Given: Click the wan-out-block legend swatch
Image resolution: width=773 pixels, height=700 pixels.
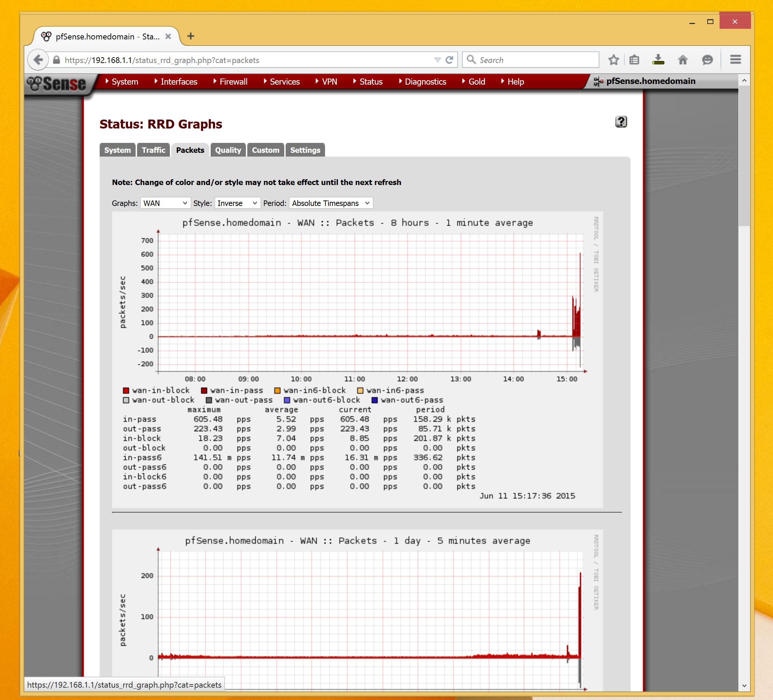Looking at the screenshot, I should coord(126,400).
